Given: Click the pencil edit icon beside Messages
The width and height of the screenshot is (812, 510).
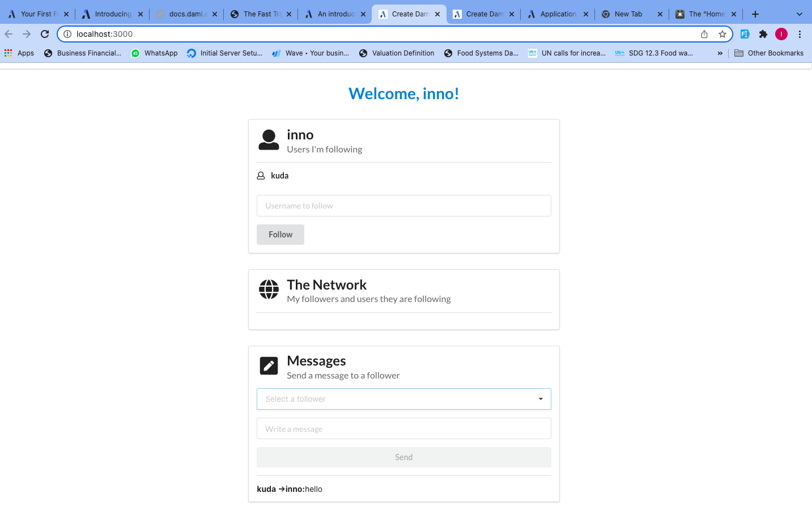Looking at the screenshot, I should [x=269, y=366].
